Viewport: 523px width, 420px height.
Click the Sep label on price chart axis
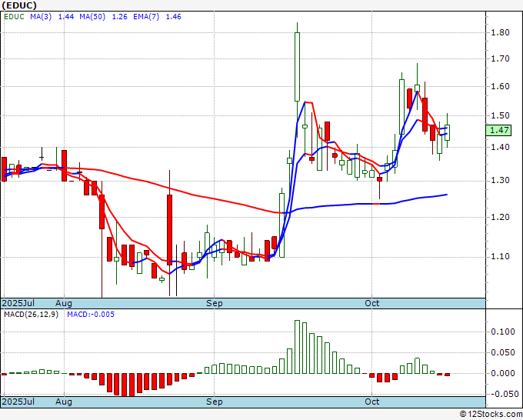[x=214, y=303]
